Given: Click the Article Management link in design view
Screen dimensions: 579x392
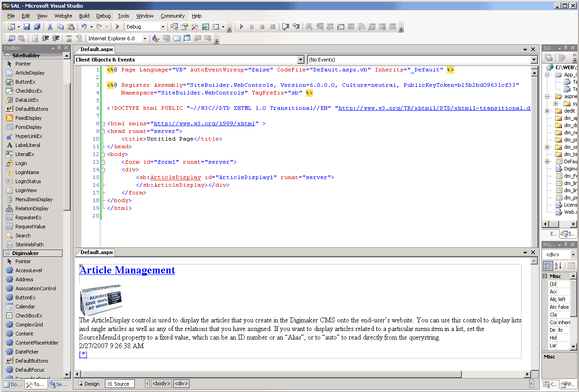Looking at the screenshot, I should tap(127, 270).
